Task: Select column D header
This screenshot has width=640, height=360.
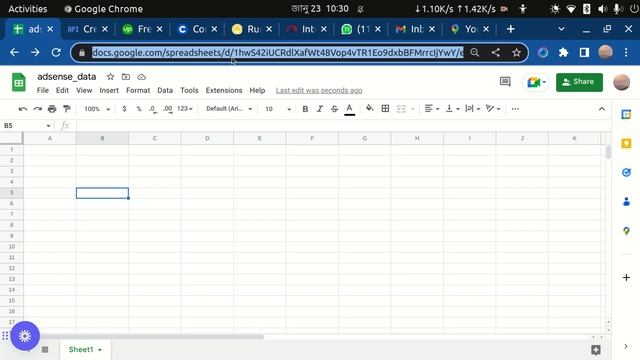Action: [x=207, y=138]
